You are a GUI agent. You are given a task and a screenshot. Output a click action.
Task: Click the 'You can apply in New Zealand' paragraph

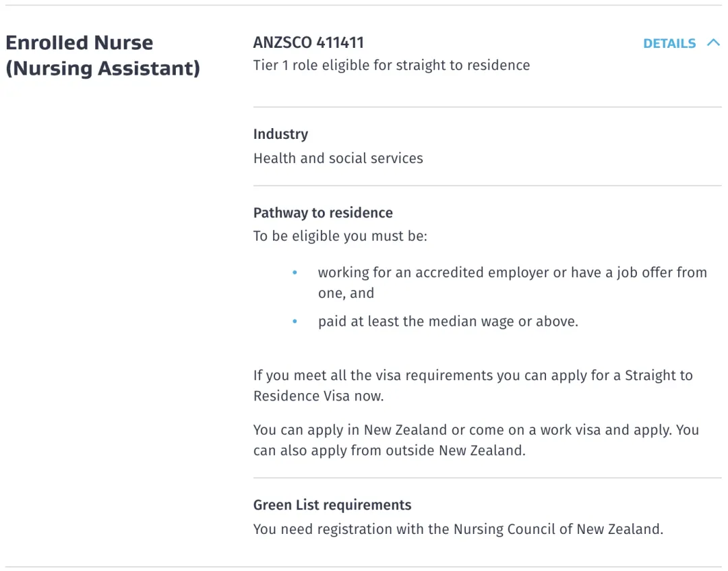pos(476,440)
